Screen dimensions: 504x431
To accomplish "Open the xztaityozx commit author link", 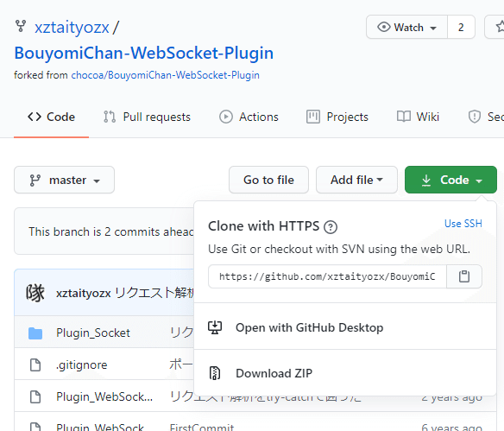I will pyautogui.click(x=83, y=294).
